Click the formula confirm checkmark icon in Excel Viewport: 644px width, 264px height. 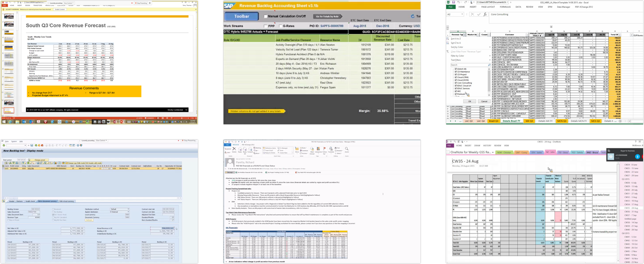[x=479, y=15]
